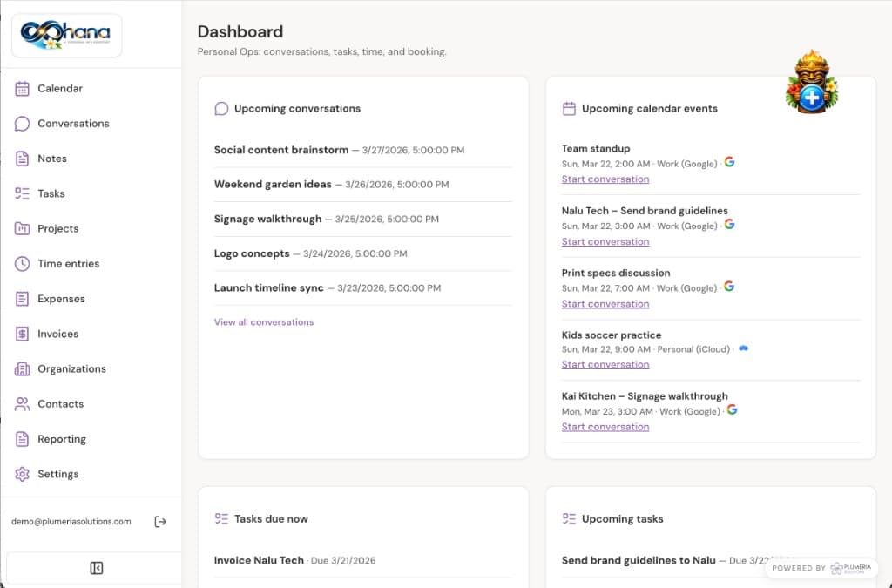Select the Reporting icon in the sidebar
The height and width of the screenshot is (588, 892).
pyautogui.click(x=22, y=439)
